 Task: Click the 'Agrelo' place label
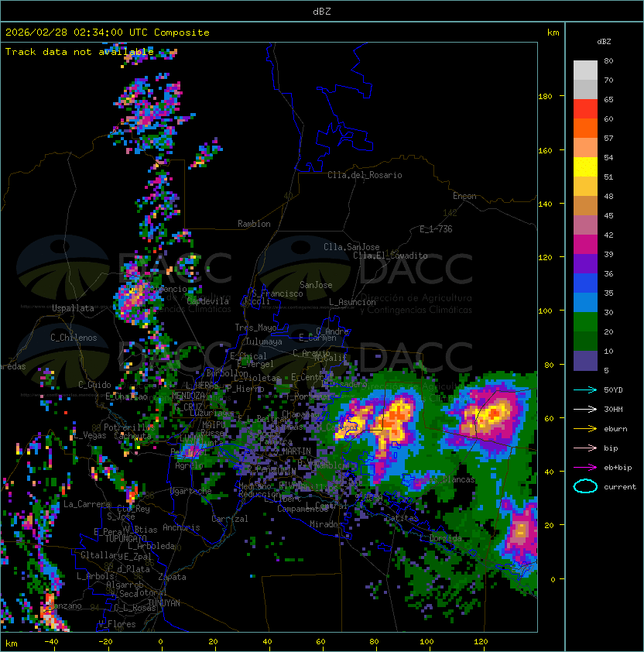pyautogui.click(x=189, y=465)
